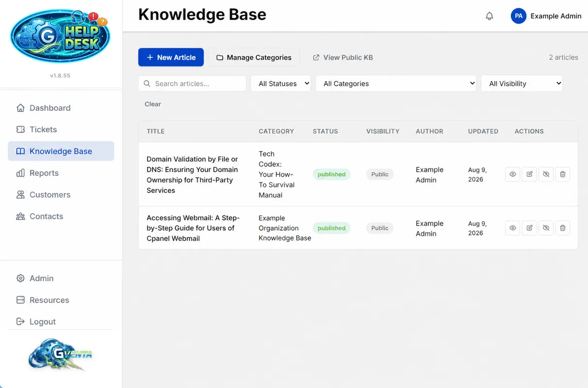Click the Reports chart icon
The image size is (588, 388).
pos(20,173)
